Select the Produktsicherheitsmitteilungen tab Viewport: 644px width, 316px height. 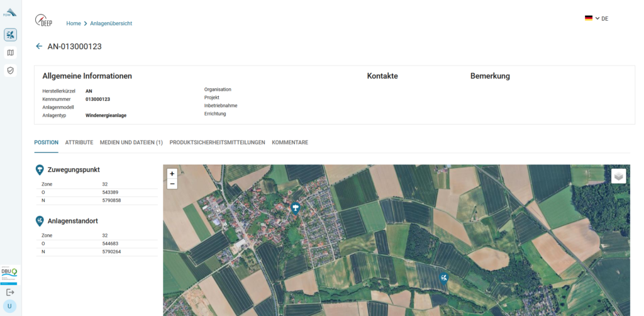tap(217, 143)
